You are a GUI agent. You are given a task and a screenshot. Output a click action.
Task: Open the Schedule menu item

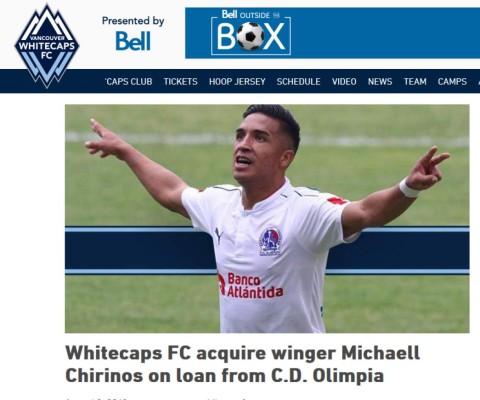pyautogui.click(x=298, y=82)
